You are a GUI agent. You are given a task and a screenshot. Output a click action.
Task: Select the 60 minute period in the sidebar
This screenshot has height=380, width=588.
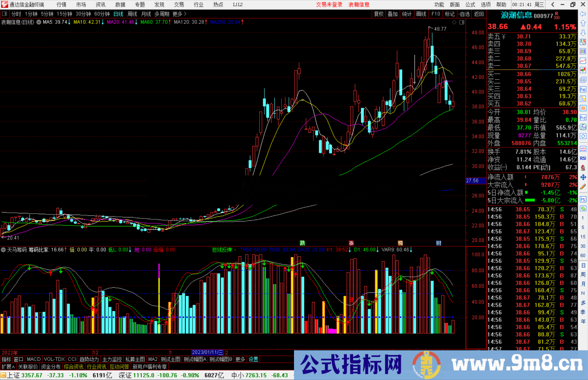(x=583, y=256)
